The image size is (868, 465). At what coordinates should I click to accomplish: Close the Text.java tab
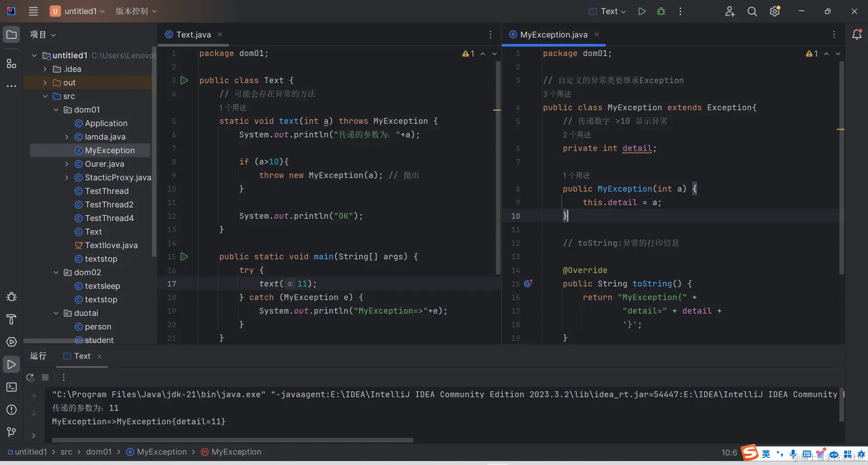220,34
